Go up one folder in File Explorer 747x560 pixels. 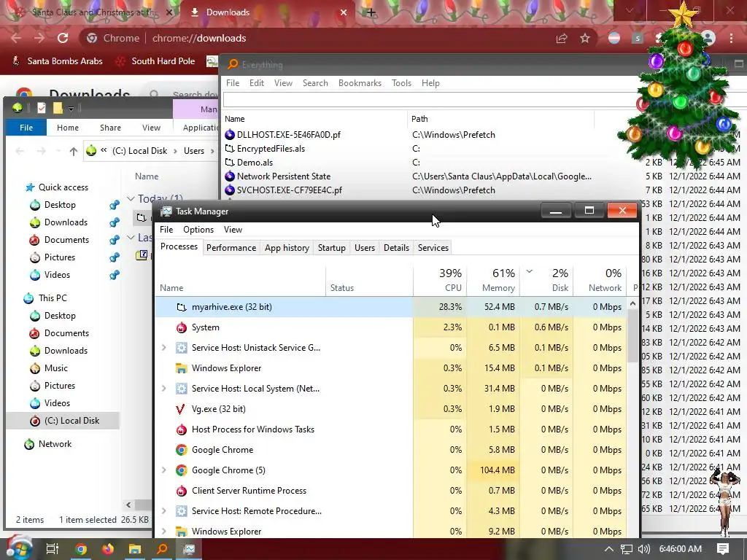point(74,152)
